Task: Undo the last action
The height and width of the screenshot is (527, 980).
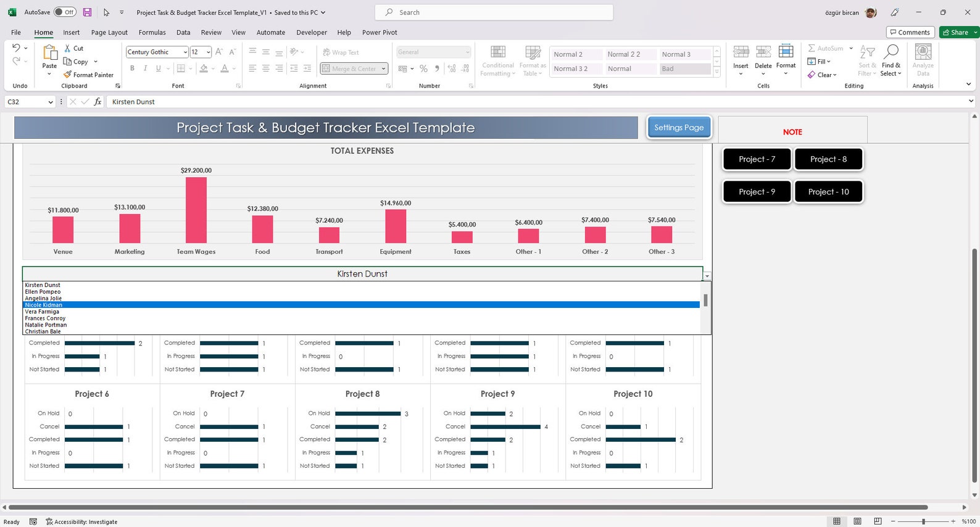Action: [x=17, y=48]
